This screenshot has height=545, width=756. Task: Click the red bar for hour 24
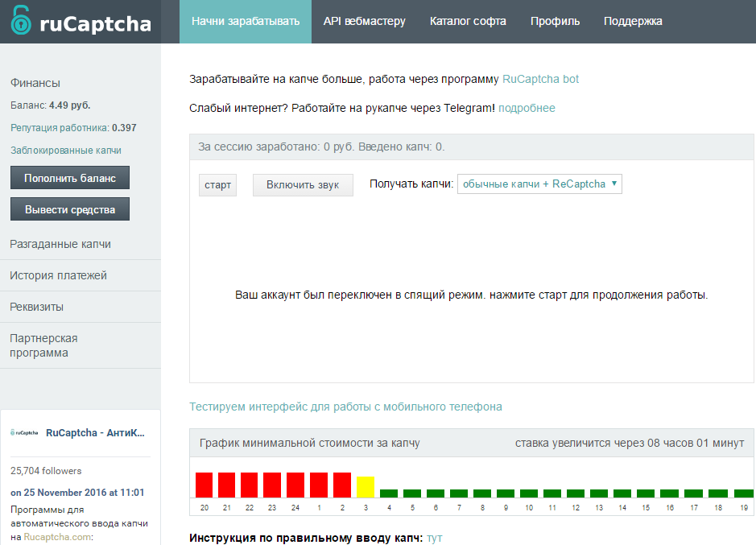[x=295, y=485]
